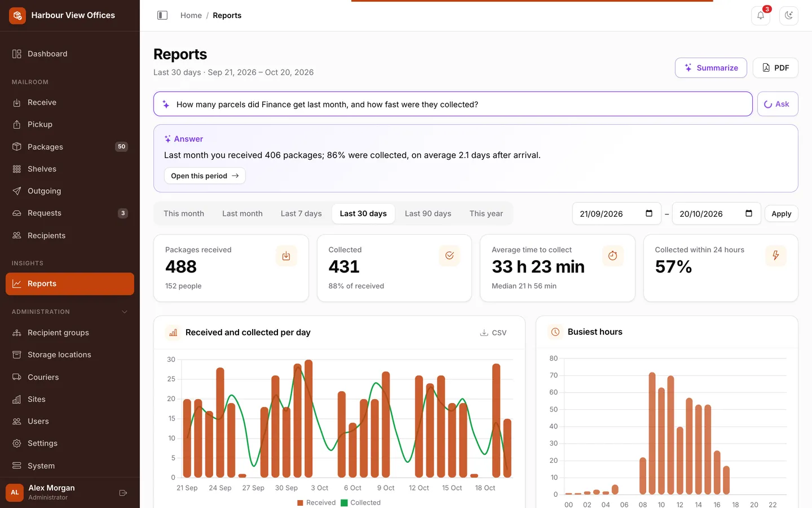
Task: Click the Shelves grid icon
Action: tap(17, 169)
